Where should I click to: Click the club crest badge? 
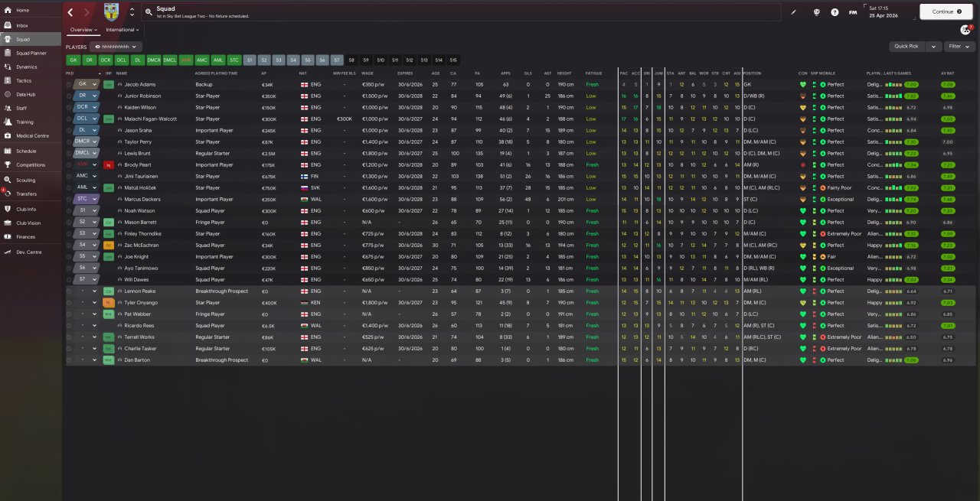112,12
